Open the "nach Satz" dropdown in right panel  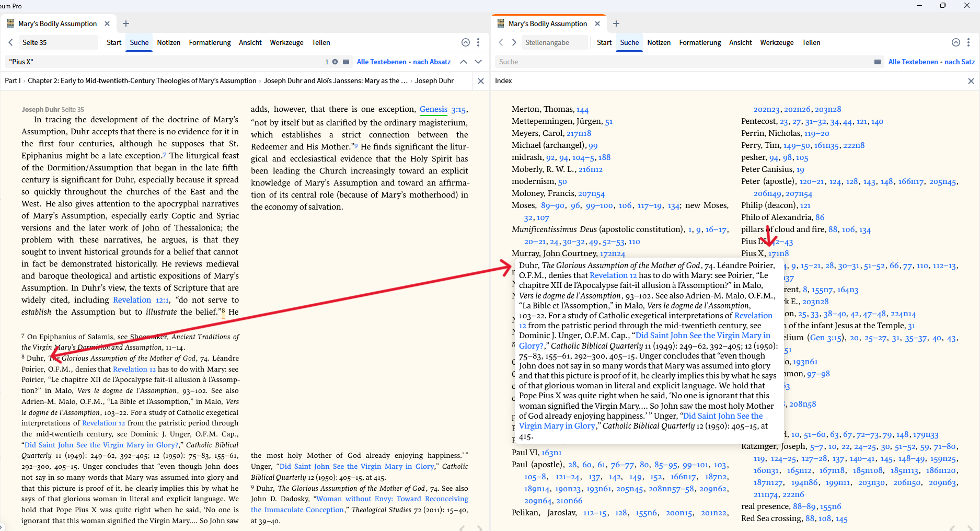pos(960,62)
